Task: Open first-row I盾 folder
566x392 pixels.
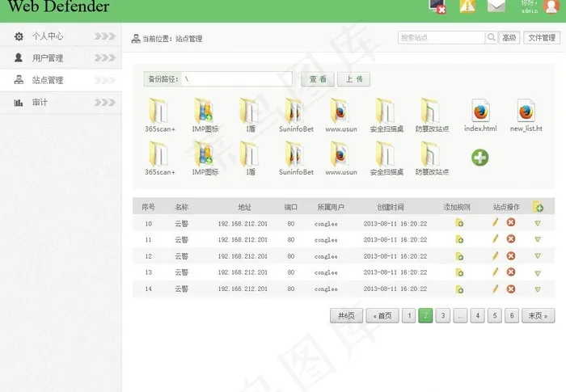Action: [250, 115]
